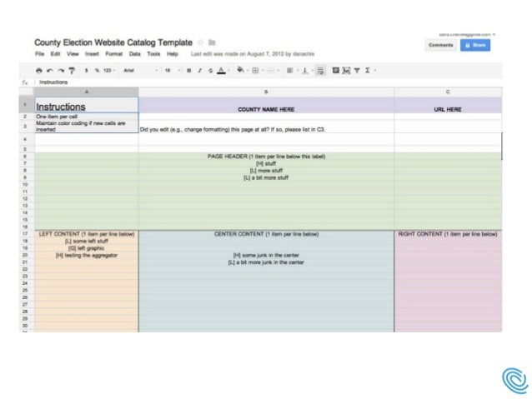Screen dimensions: 532x399
Task: Open the Merge cells dropdown
Action: [274, 71]
